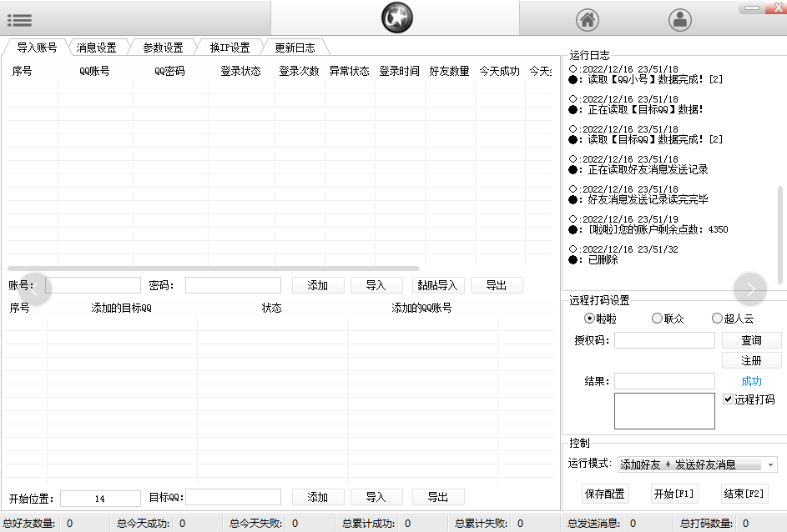Screen dimensions: 787x532
Task: Focus the 结果 input field
Action: [664, 381]
